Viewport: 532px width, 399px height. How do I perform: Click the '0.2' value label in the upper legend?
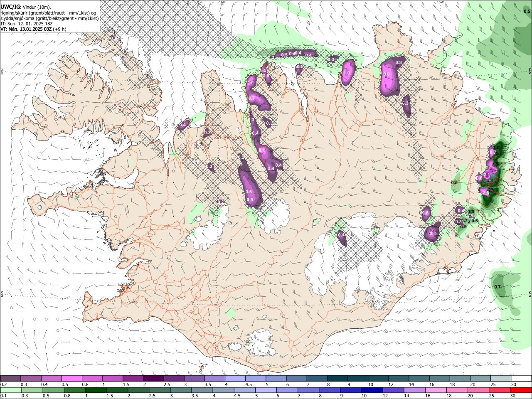coord(3,384)
